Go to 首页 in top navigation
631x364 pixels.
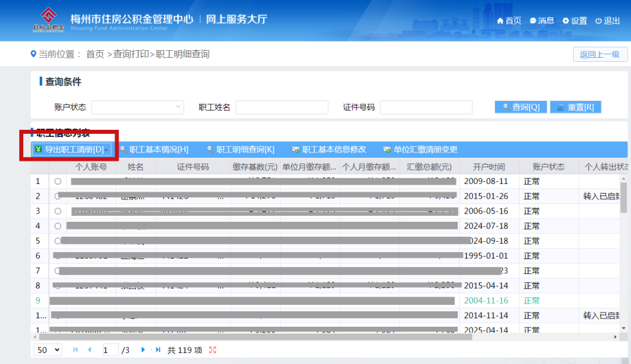(509, 21)
